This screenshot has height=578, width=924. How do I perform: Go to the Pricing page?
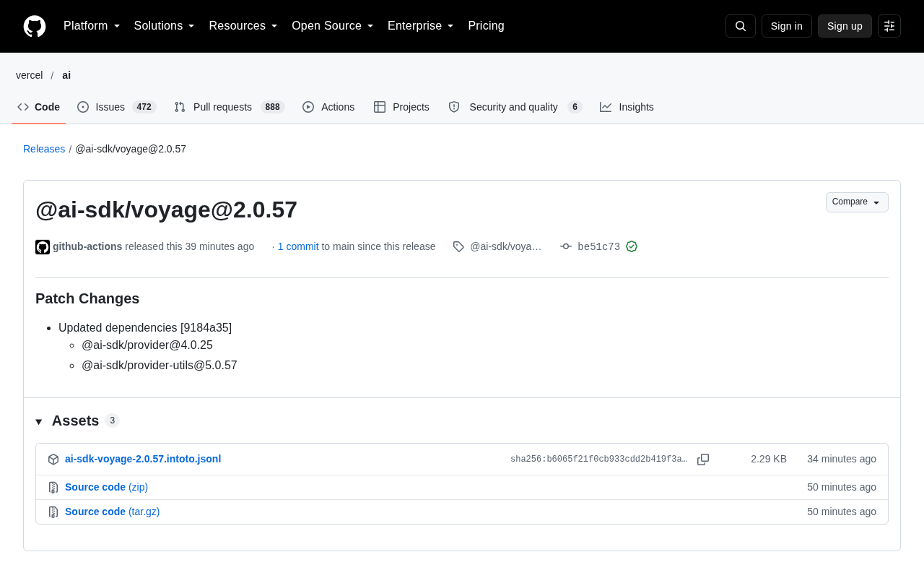486,26
